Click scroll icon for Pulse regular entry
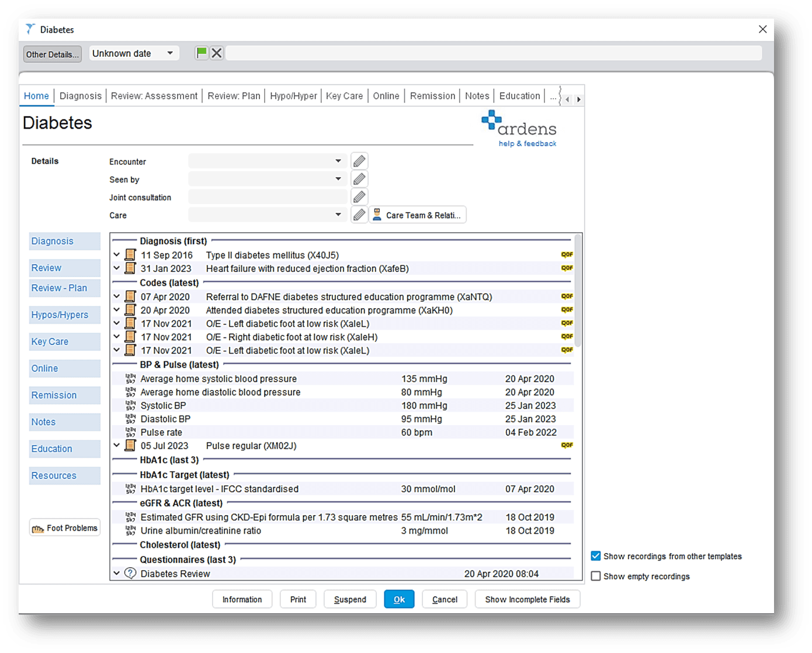The width and height of the screenshot is (812, 653). [130, 445]
